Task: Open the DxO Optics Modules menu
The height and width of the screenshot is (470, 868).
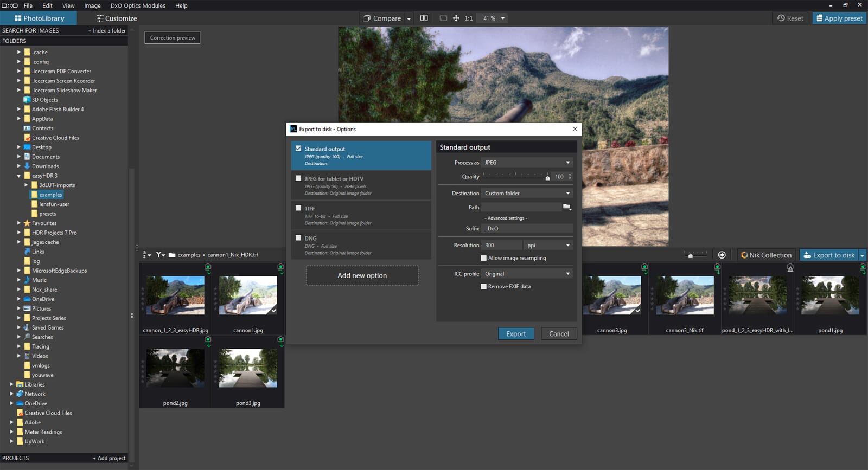Action: pos(138,5)
